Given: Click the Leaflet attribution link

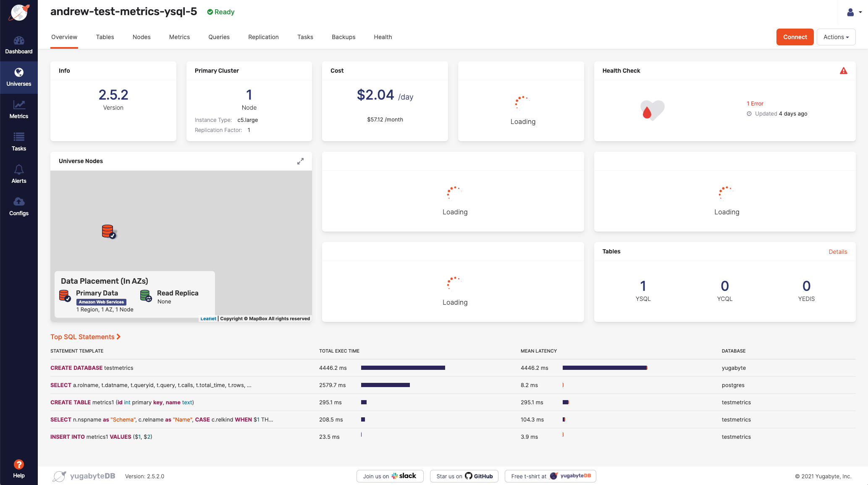Looking at the screenshot, I should pos(208,319).
